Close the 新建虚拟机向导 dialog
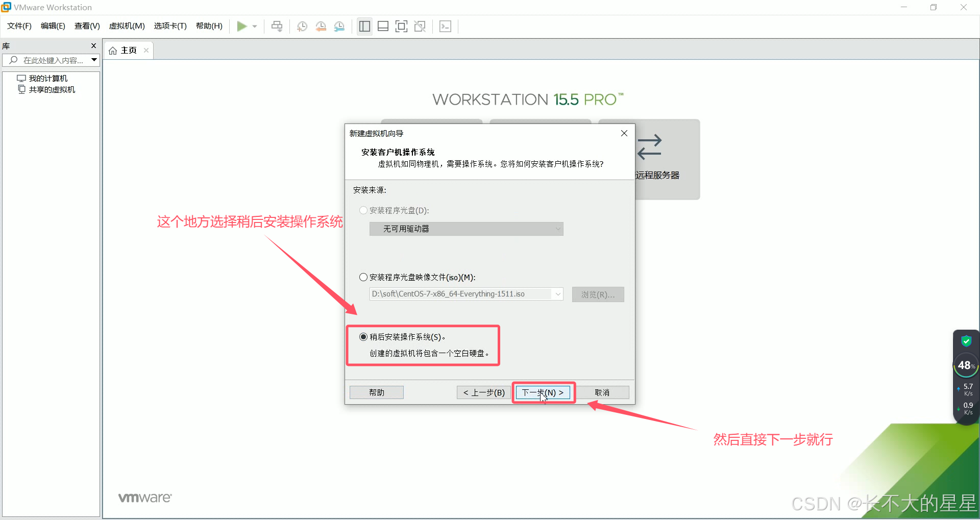Image resolution: width=980 pixels, height=520 pixels. click(624, 133)
